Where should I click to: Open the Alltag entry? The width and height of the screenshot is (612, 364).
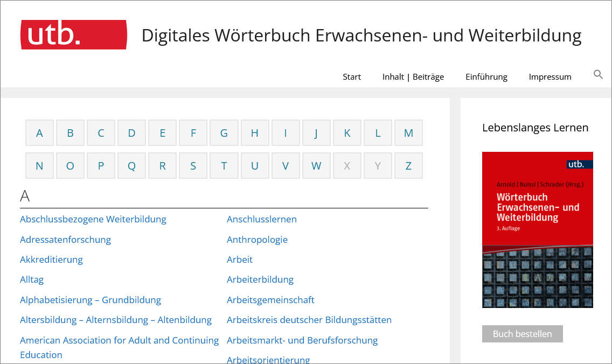[x=32, y=279]
